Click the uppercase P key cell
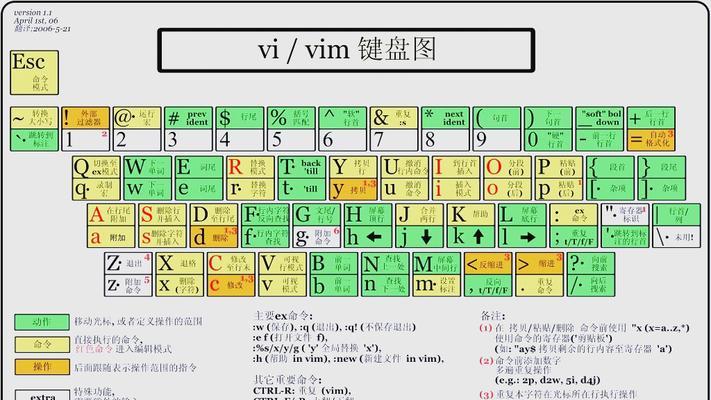This screenshot has width=711, height=400. click(559, 167)
